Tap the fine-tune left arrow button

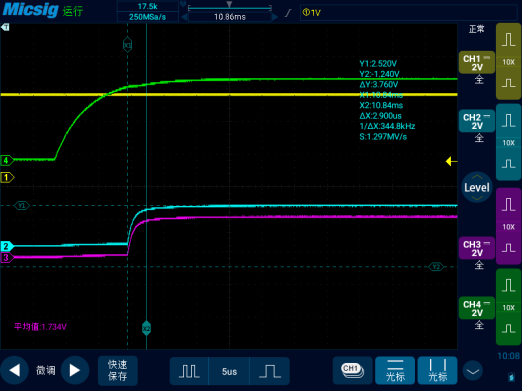pos(14,370)
